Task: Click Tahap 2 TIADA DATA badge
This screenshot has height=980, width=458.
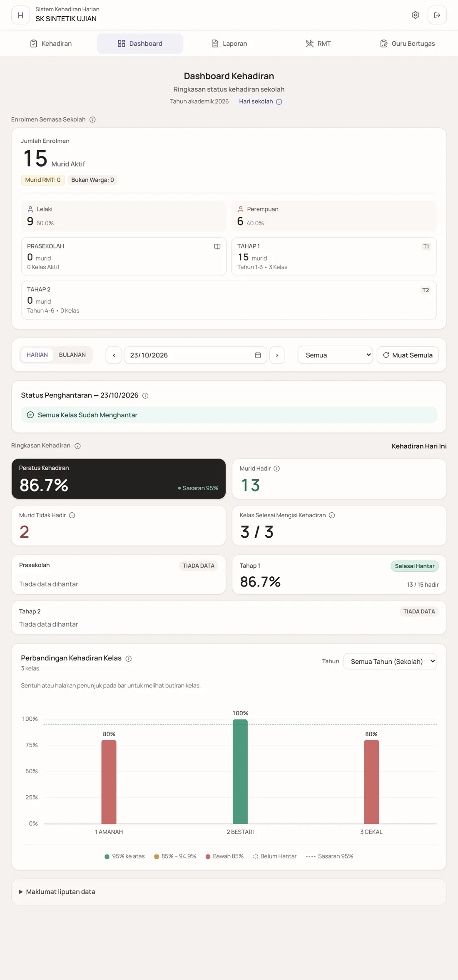Action: pos(419,611)
